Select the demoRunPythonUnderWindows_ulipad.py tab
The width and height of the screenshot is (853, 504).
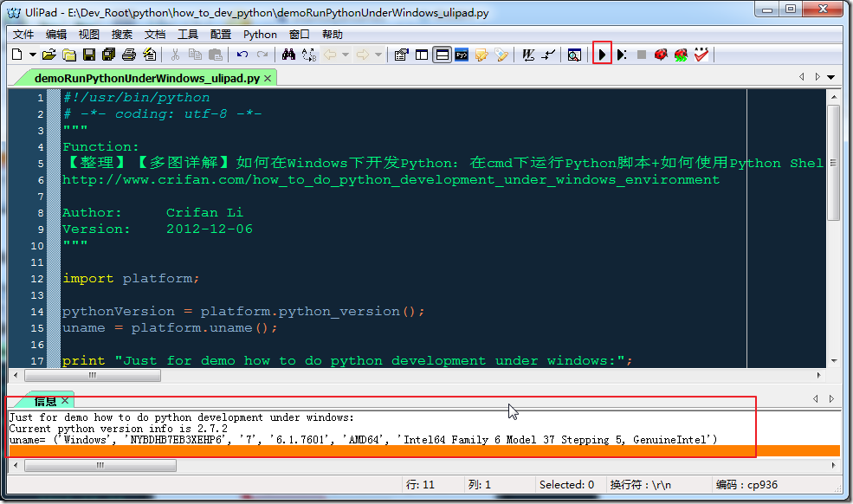pyautogui.click(x=147, y=79)
